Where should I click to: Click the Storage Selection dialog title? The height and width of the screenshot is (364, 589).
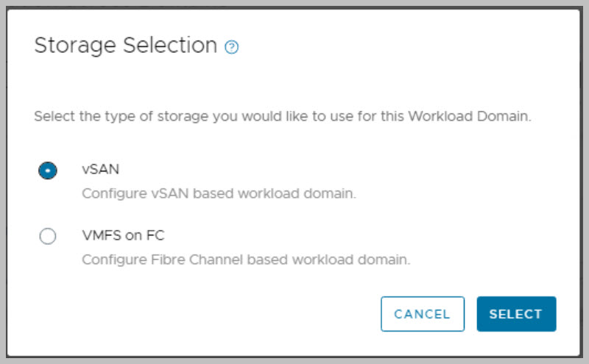(125, 46)
